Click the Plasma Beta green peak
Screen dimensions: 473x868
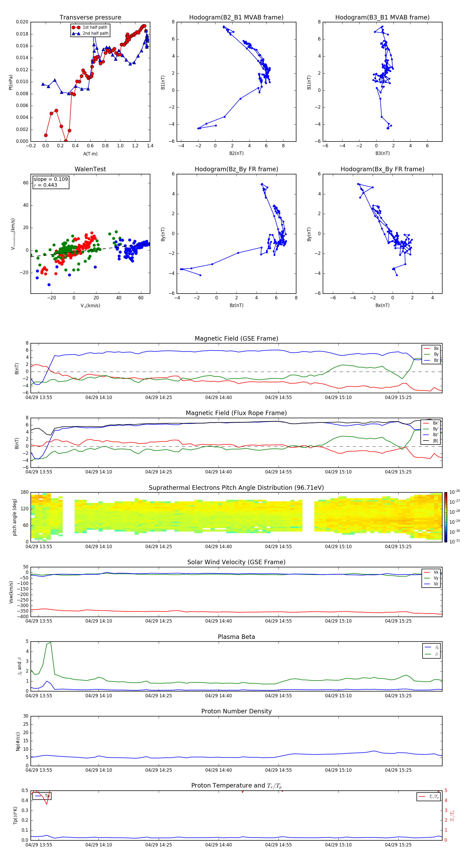50,643
